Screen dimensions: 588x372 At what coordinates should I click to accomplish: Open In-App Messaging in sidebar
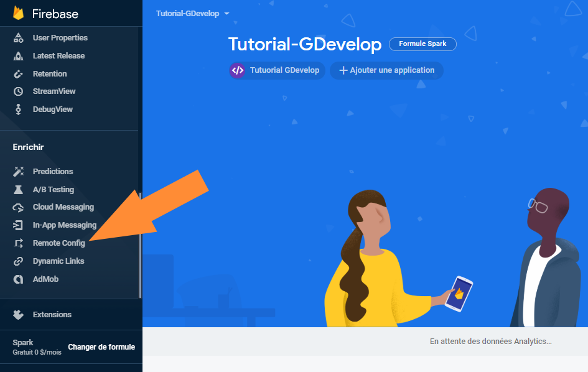point(64,225)
